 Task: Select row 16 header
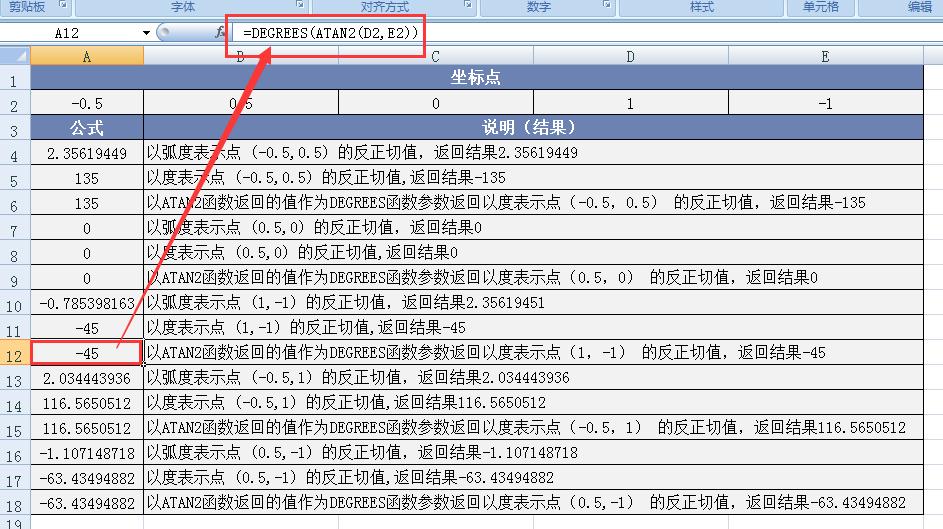[x=15, y=453]
